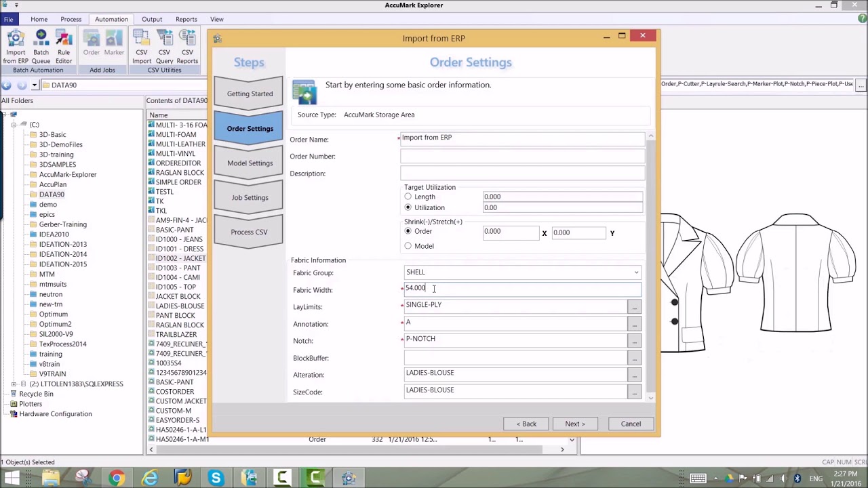Image resolution: width=868 pixels, height=488 pixels.
Task: Launch the Rule Editor
Action: (x=64, y=47)
